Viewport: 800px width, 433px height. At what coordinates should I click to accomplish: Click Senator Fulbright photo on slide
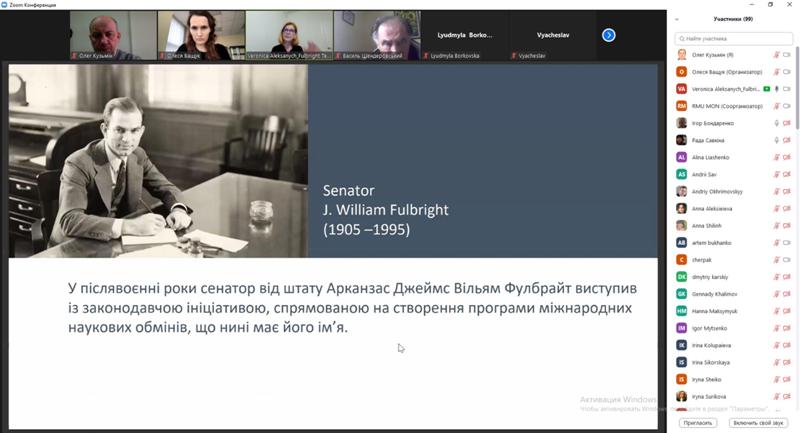click(158, 161)
